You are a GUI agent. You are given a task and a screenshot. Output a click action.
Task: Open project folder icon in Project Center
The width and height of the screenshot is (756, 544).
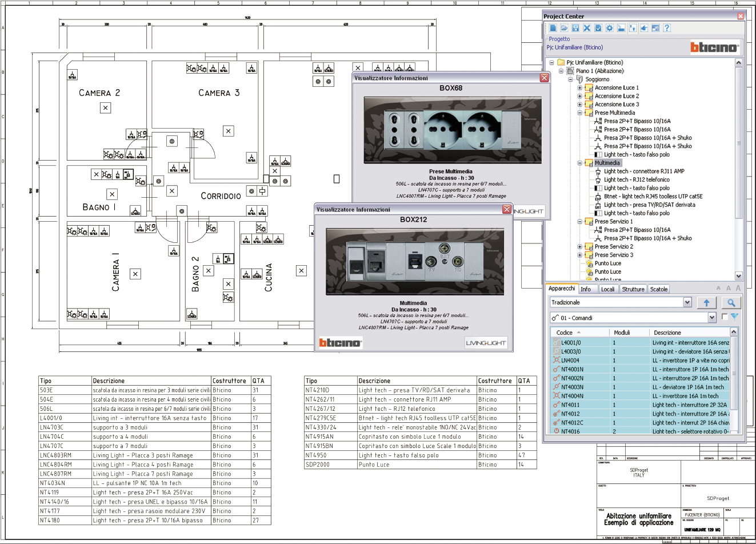[564, 28]
